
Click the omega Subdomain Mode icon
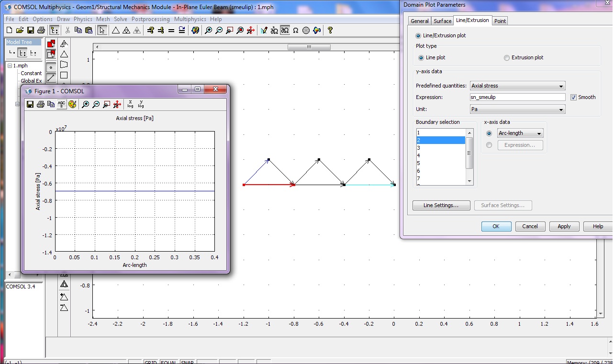[295, 30]
